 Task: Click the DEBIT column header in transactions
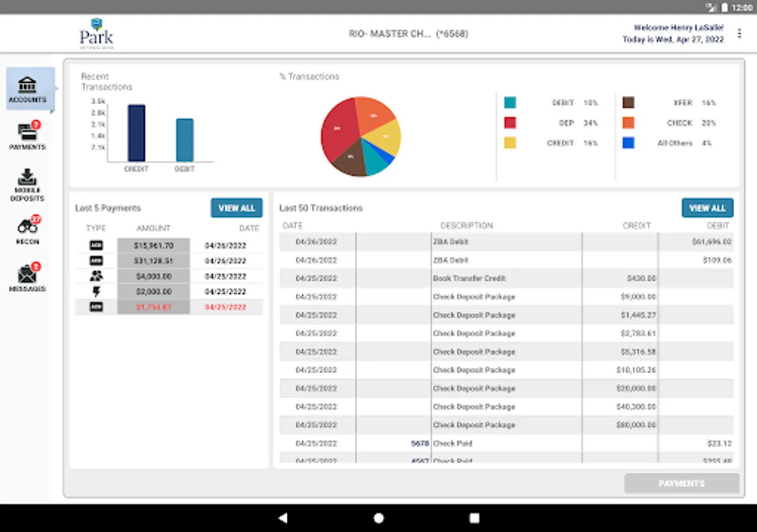718,226
